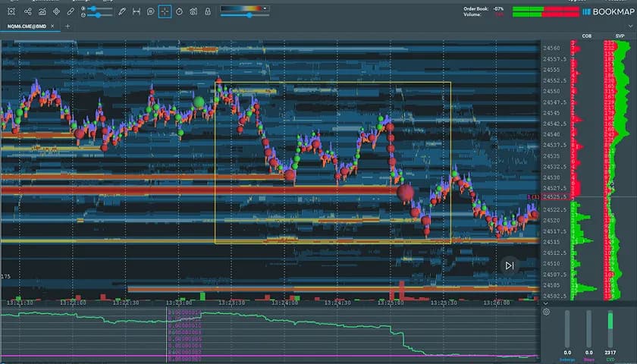
Task: Click the 24530 price label
Action: click(x=551, y=177)
